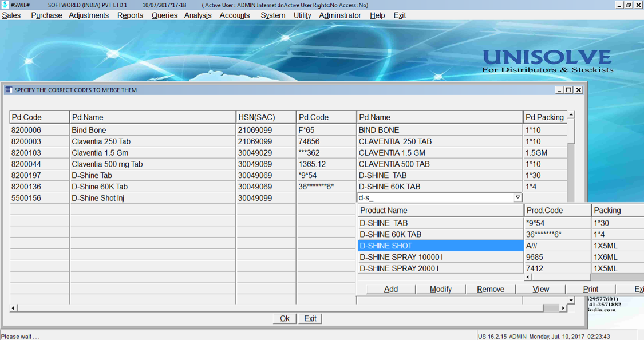Click prod code 9685 cell
Screen dimensions: 644x340
point(558,257)
